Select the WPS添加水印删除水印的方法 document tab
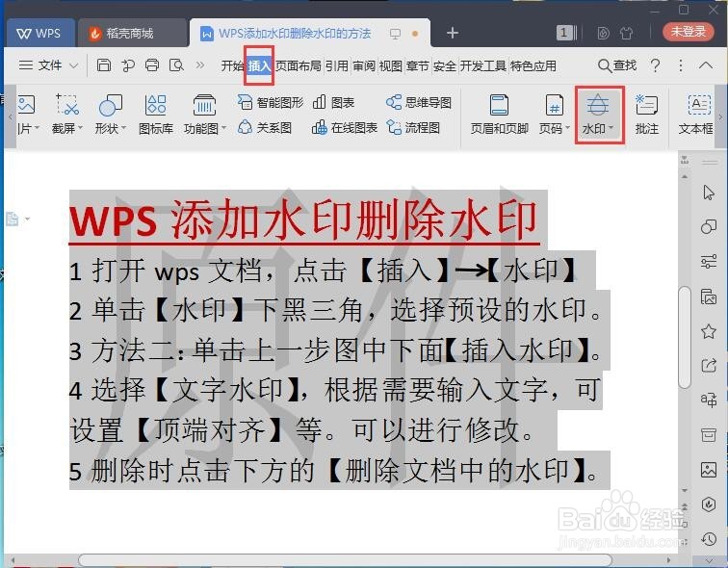Viewport: 728px width, 568px height. pos(295,34)
